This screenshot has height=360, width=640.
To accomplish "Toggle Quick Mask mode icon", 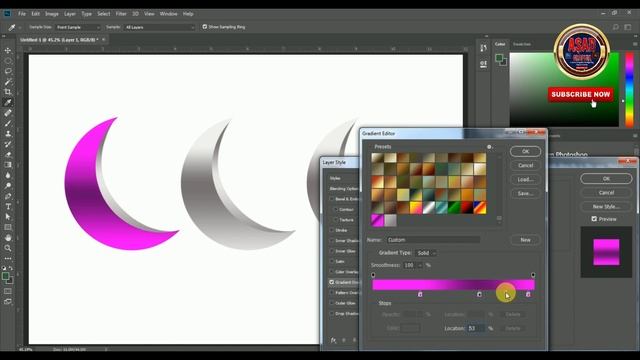I will coord(8,291).
